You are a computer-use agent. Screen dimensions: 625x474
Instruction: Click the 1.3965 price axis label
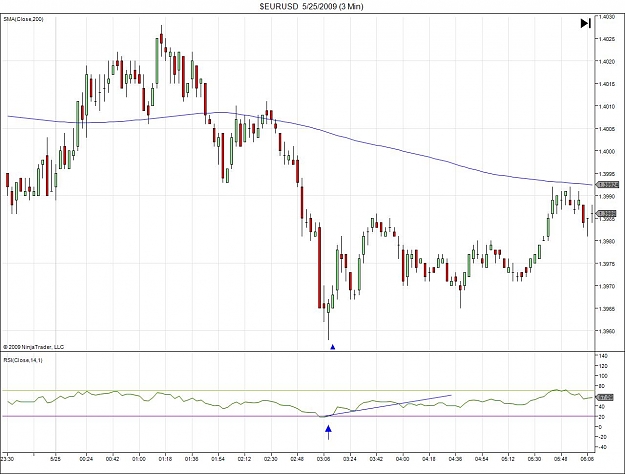[608, 309]
